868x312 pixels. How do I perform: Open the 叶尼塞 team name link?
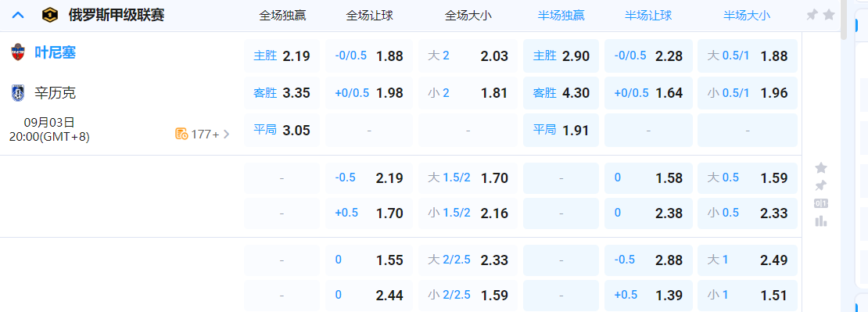[x=55, y=53]
